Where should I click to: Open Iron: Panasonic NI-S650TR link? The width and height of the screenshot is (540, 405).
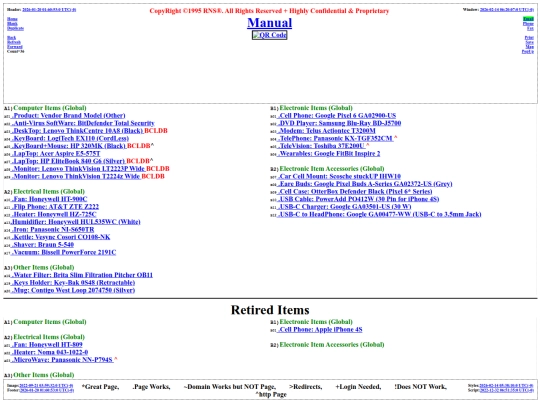pyautogui.click(x=53, y=229)
